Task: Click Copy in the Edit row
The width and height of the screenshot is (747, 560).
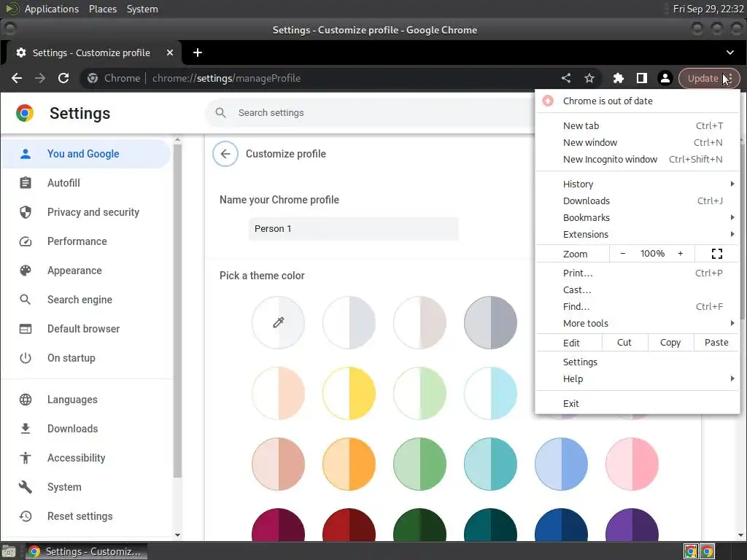Action: 670,343
